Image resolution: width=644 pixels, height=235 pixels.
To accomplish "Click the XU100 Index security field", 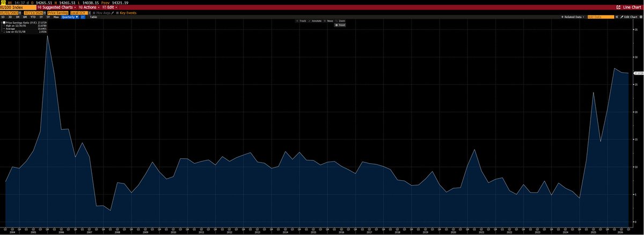I will click(x=18, y=8).
